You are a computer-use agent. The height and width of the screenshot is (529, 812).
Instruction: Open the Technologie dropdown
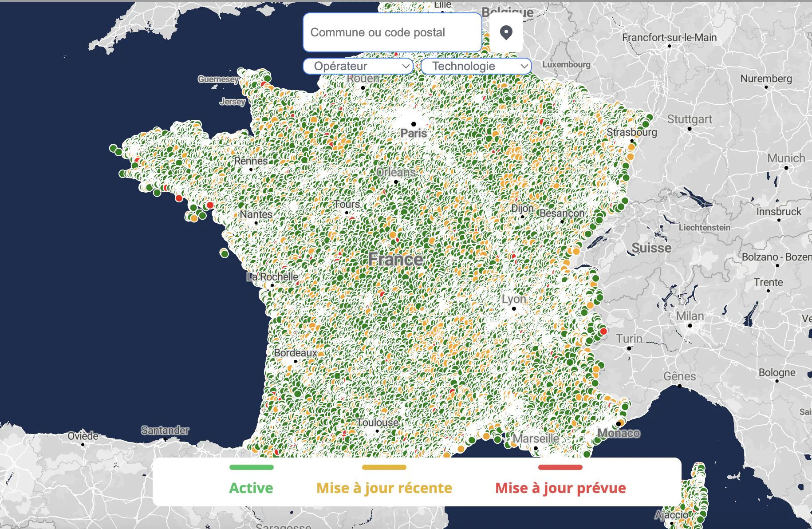point(476,66)
